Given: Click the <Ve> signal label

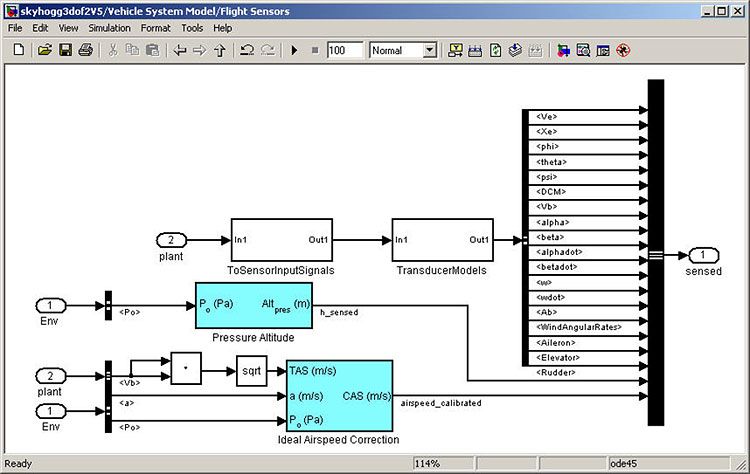Looking at the screenshot, I should point(547,116).
